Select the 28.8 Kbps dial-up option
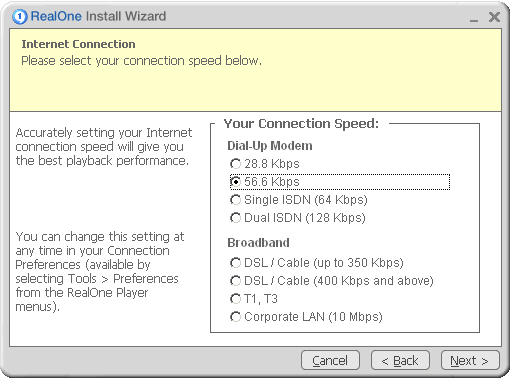Viewport: 510px width, 379px height. point(265,164)
